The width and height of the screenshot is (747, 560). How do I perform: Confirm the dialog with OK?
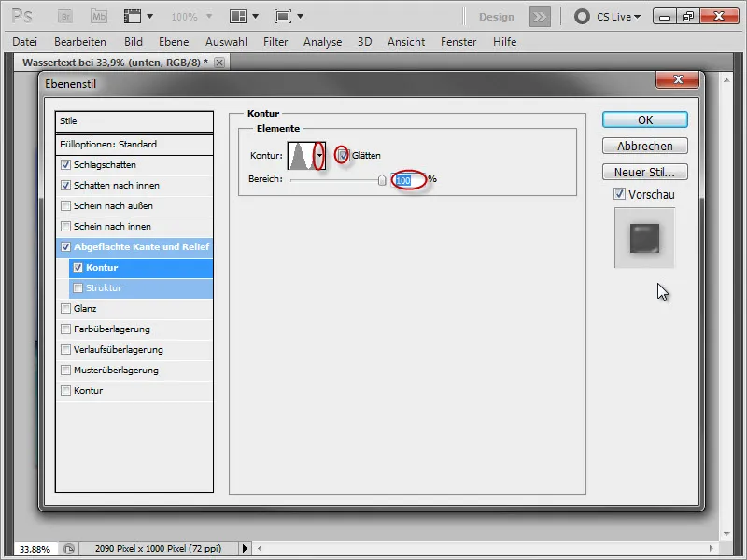click(x=645, y=120)
